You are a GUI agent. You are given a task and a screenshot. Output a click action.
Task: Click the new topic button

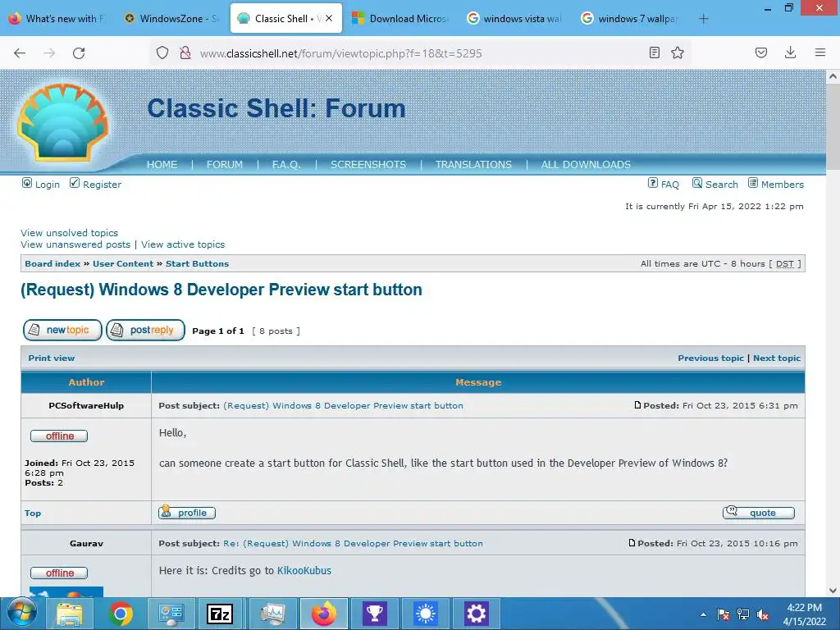tap(62, 330)
